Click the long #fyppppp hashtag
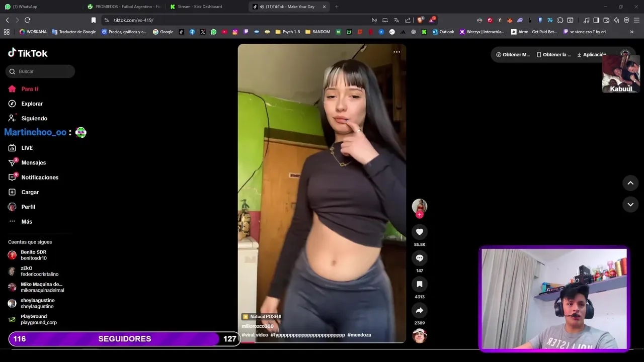The height and width of the screenshot is (362, 644). click(308, 335)
